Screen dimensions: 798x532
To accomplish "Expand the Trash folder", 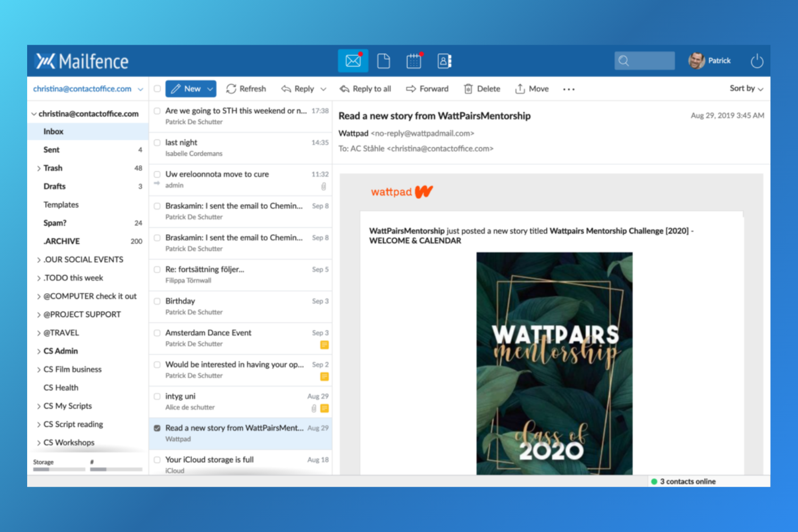I will coord(39,169).
